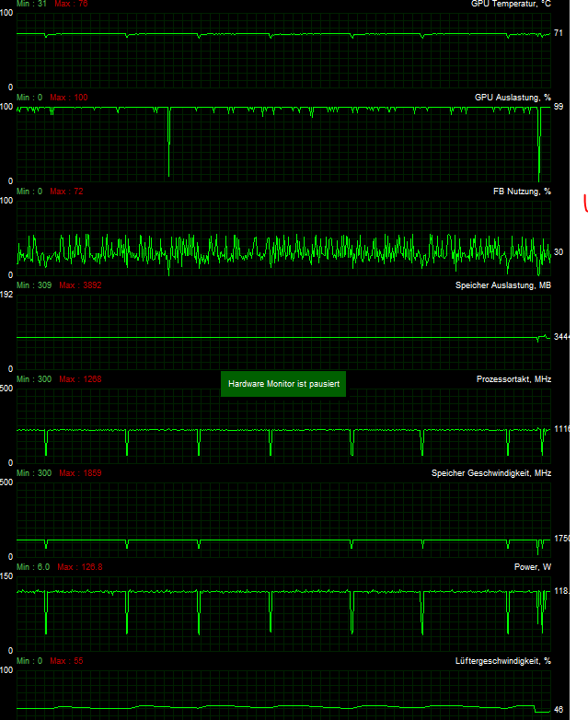The height and width of the screenshot is (720, 588).
Task: Select the 'Max : 126.8' power value
Action: 80,567
